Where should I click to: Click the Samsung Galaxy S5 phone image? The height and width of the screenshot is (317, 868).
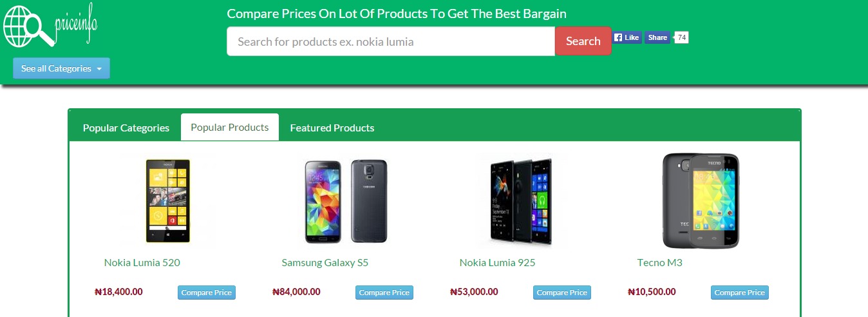pos(346,201)
